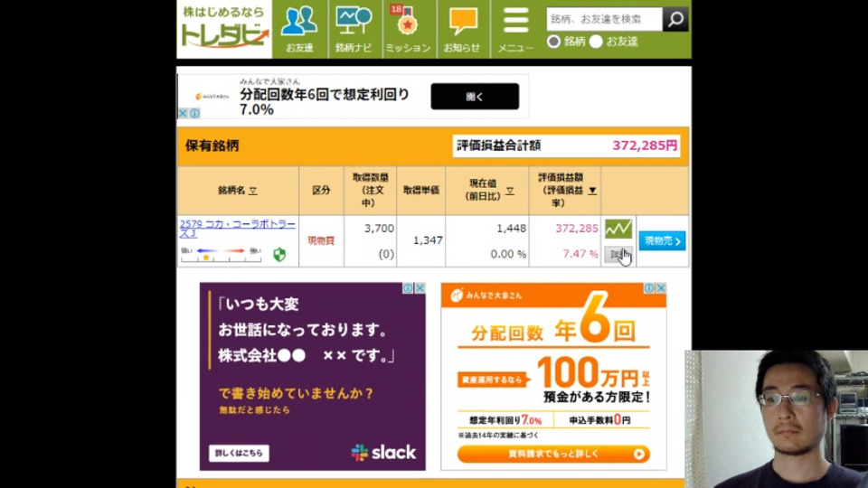
Task: Select the 銘柄 radio button
Action: tap(553, 42)
